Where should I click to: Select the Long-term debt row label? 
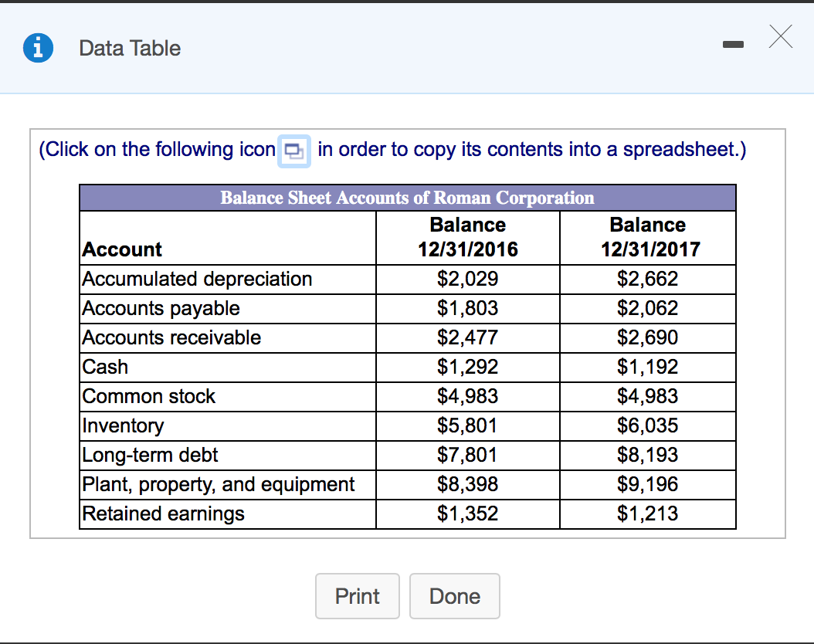(x=150, y=455)
